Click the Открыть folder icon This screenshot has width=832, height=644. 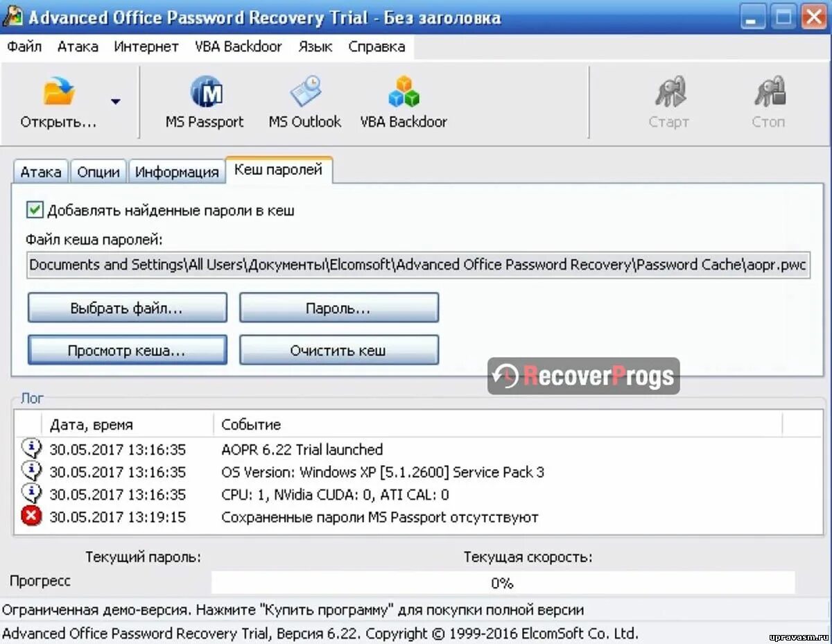59,92
